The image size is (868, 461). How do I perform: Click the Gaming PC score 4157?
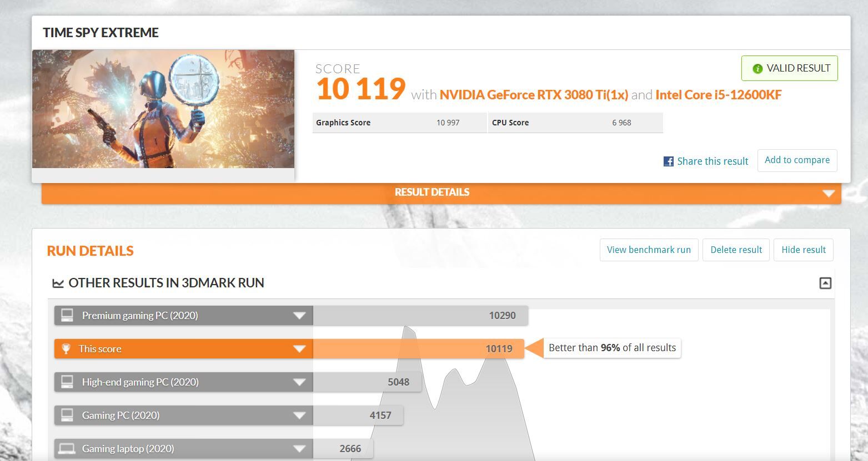pyautogui.click(x=380, y=416)
